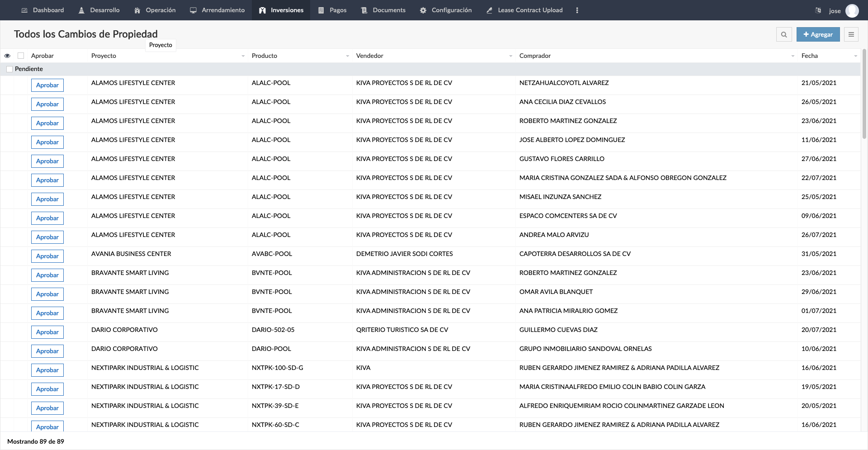Open the three-dot overflow menu in navbar

[x=577, y=10]
